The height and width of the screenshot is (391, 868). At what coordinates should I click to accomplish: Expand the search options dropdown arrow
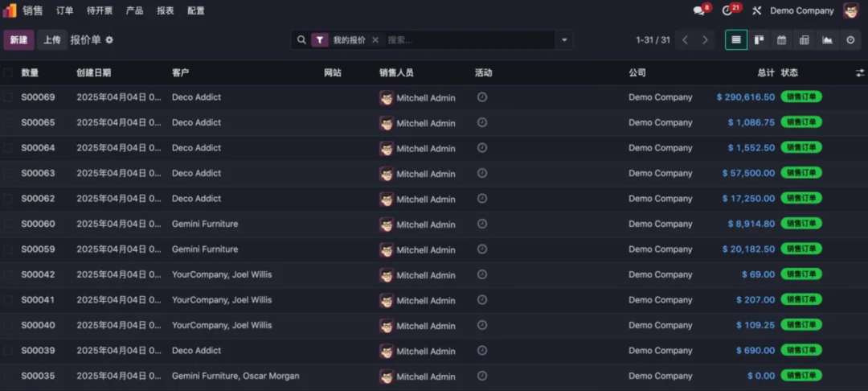tap(564, 40)
